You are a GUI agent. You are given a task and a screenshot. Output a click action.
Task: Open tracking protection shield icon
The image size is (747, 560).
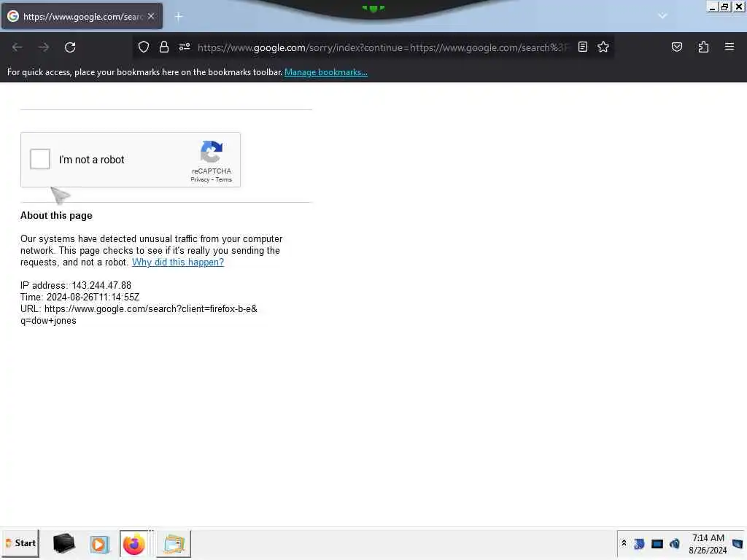(144, 47)
